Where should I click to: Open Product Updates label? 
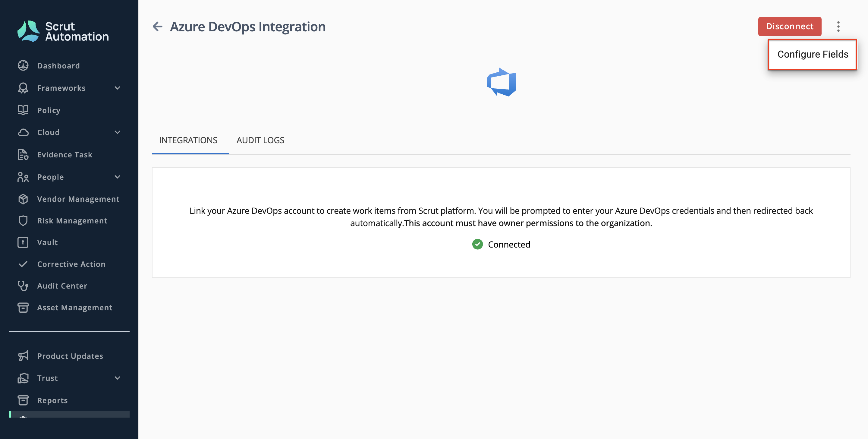70,356
